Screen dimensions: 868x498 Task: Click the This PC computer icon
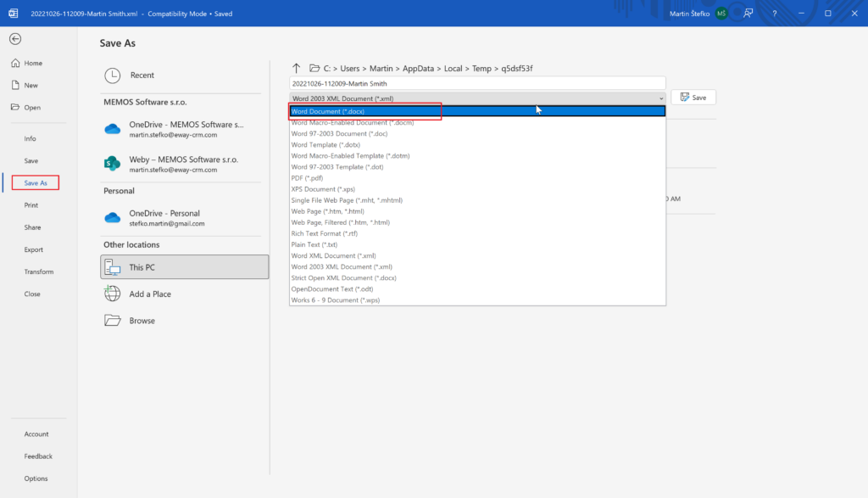click(x=113, y=267)
